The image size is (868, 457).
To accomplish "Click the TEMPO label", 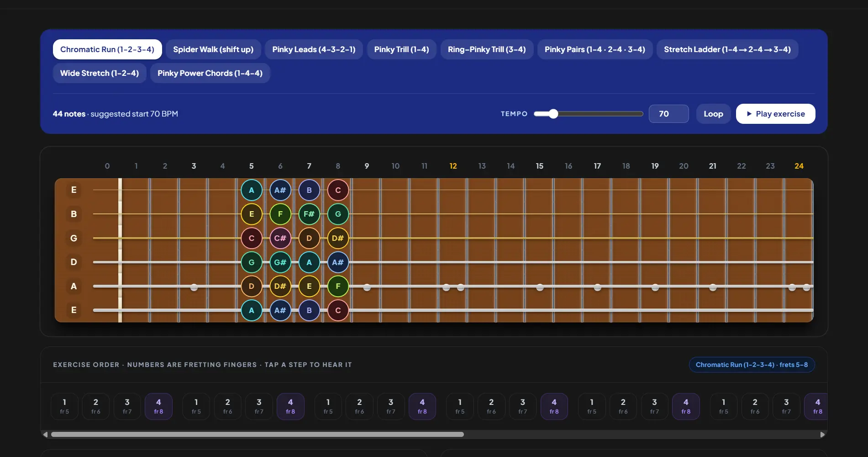I will (x=514, y=114).
